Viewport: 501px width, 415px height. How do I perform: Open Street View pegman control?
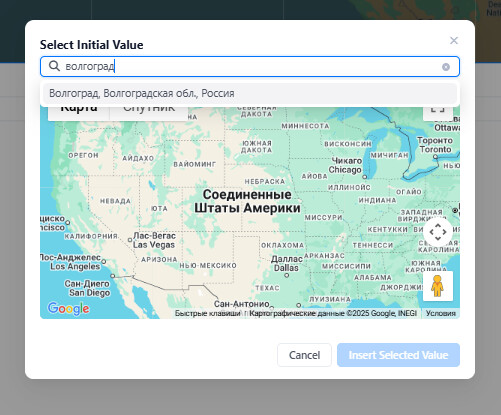point(438,286)
